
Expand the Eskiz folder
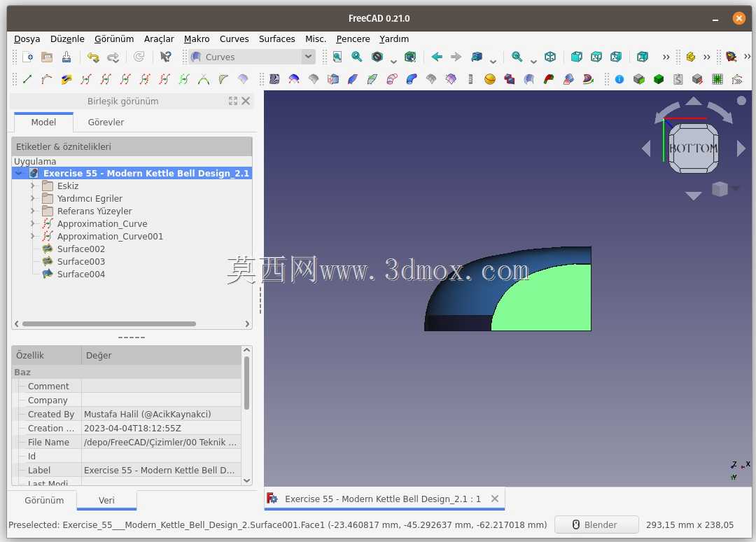(32, 186)
